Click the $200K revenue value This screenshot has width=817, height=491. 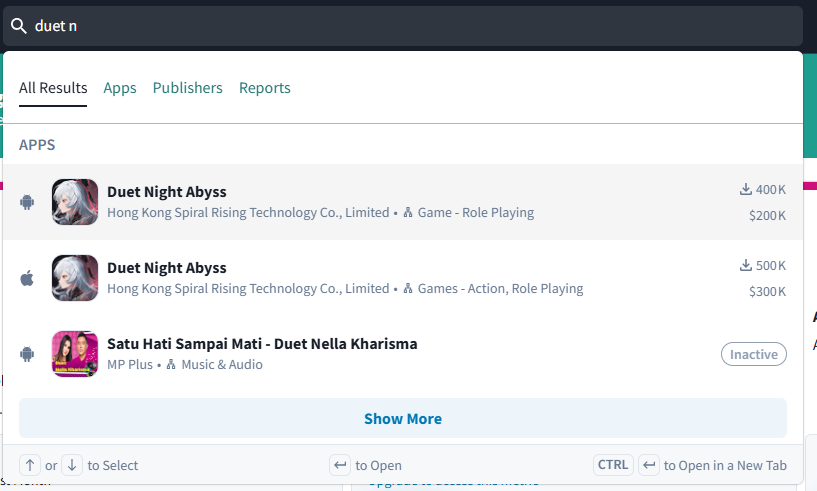pos(768,215)
